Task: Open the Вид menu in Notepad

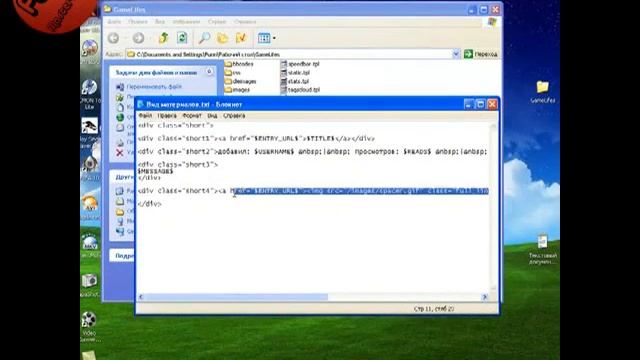Action: point(212,116)
